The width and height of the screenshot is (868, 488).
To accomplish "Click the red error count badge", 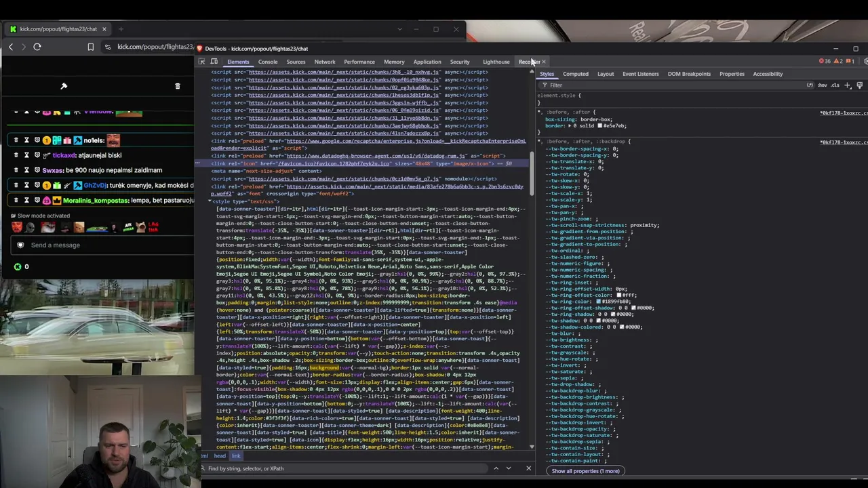I will (x=825, y=62).
